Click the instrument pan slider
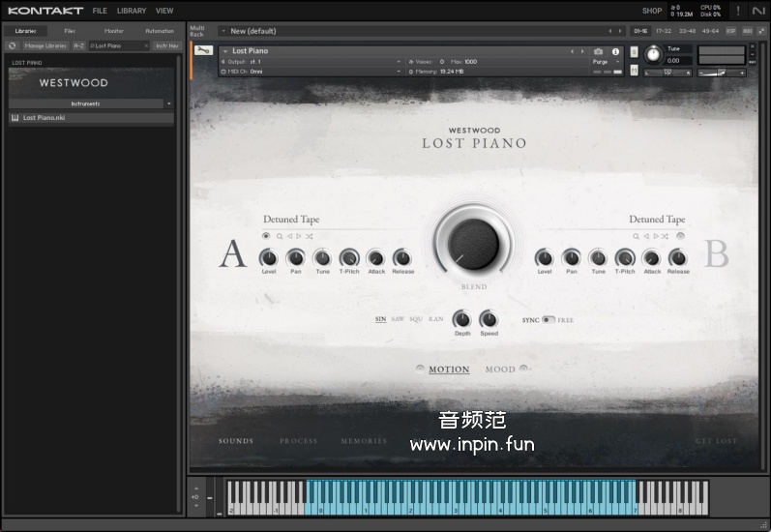Image resolution: width=771 pixels, height=532 pixels. click(667, 73)
